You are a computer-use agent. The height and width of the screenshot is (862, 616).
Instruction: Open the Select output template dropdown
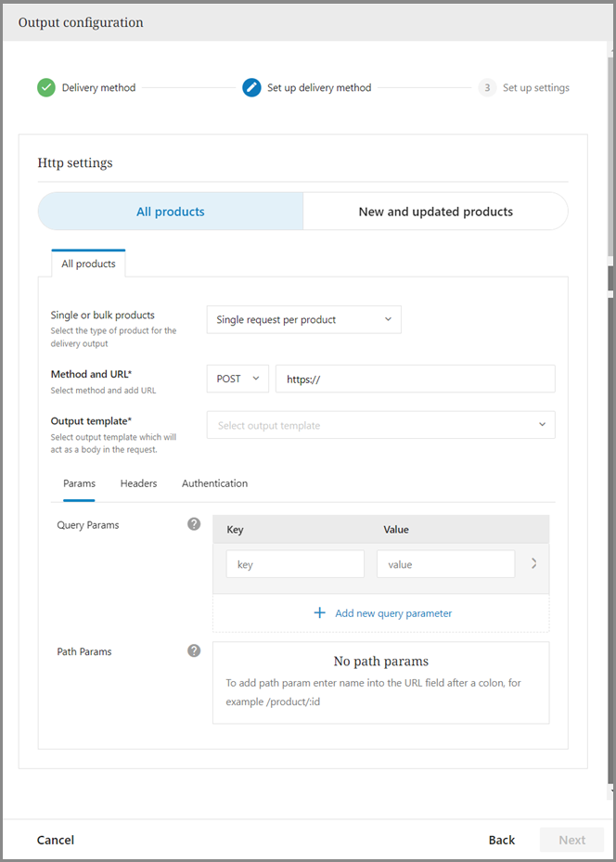380,425
